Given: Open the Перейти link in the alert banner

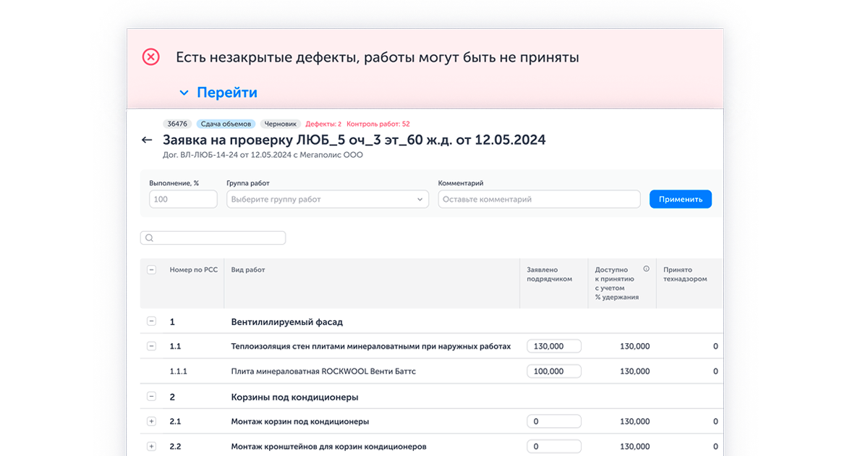Looking at the screenshot, I should (226, 92).
